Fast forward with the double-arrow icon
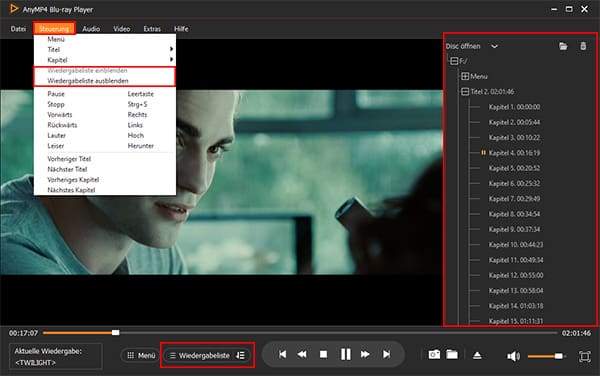 pos(365,355)
